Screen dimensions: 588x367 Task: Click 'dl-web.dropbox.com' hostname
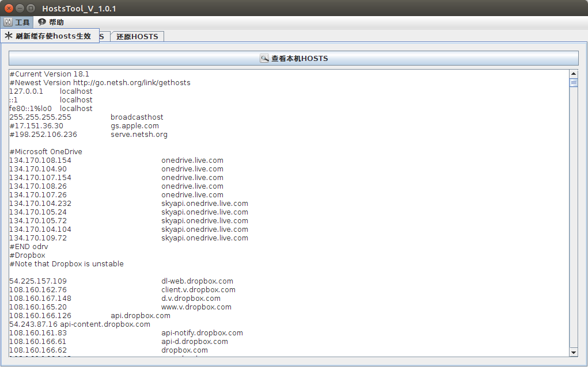pos(198,281)
